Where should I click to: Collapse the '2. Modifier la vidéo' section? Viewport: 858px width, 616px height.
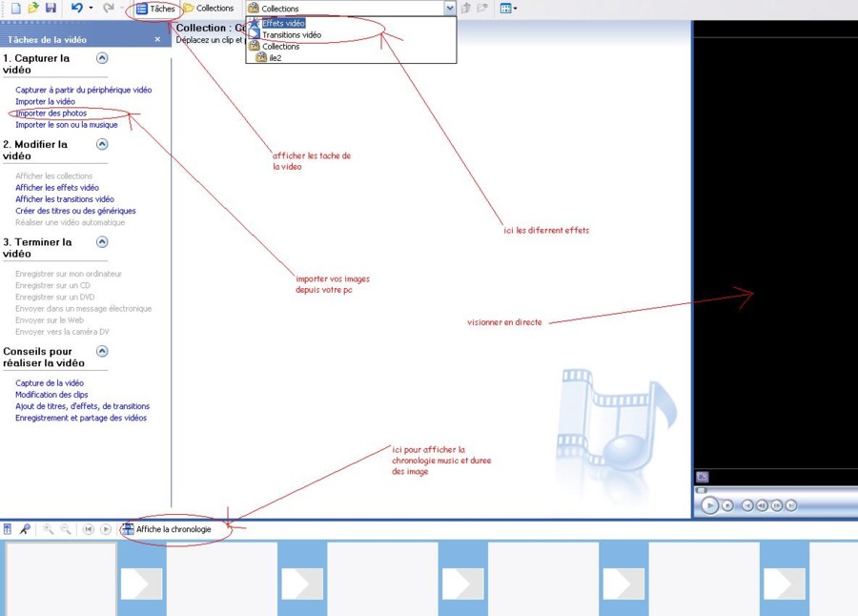tap(102, 144)
